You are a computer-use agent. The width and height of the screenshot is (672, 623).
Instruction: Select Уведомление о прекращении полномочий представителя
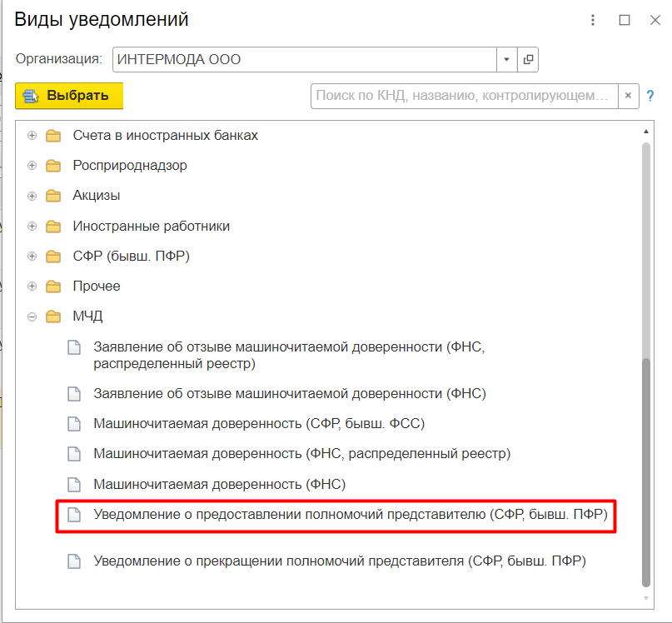click(340, 561)
